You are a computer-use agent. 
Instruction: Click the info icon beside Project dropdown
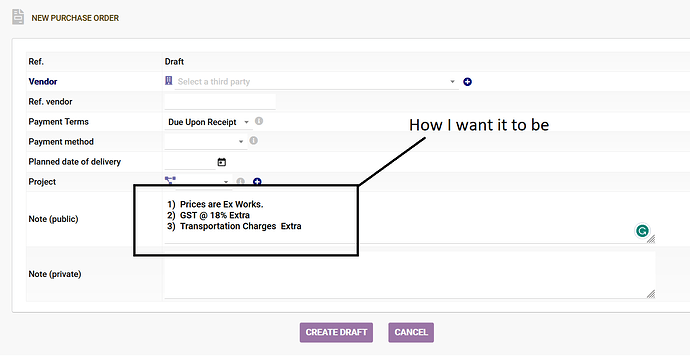pos(240,181)
